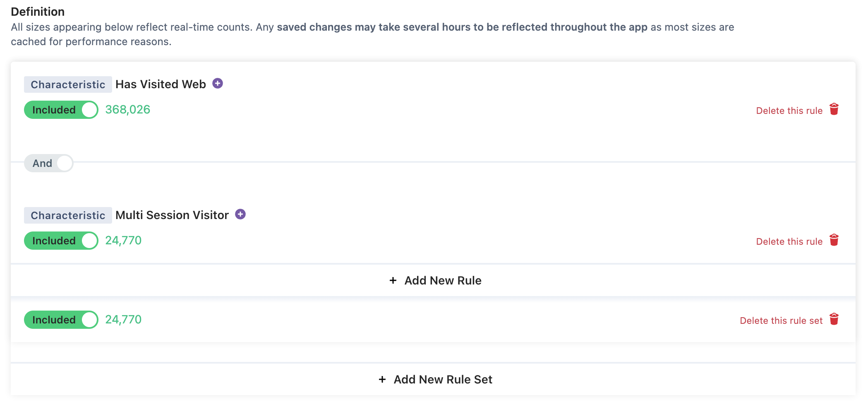868x405 pixels.
Task: Toggle Included switch for Has Visited Web
Action: click(x=61, y=110)
